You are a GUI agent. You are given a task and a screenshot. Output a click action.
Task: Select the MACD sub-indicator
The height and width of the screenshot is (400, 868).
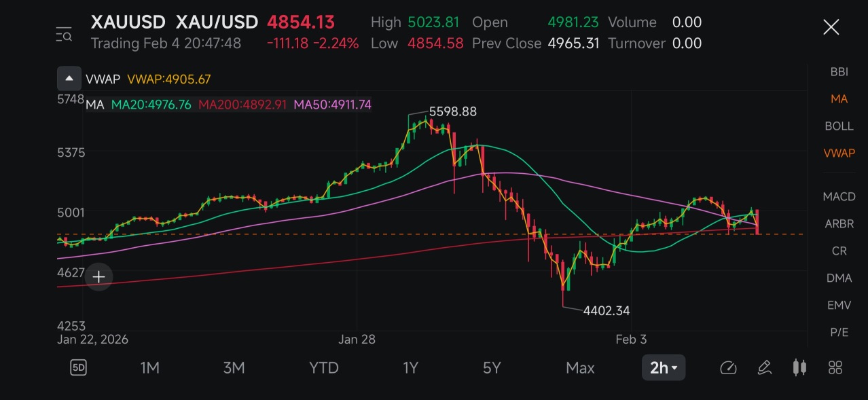tap(839, 197)
